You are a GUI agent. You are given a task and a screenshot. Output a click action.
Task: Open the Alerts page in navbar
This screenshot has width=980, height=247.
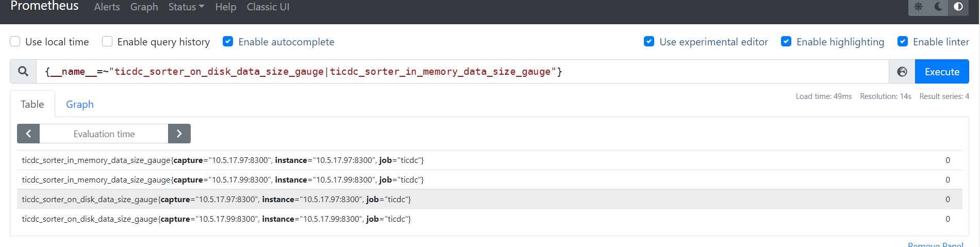tap(107, 7)
